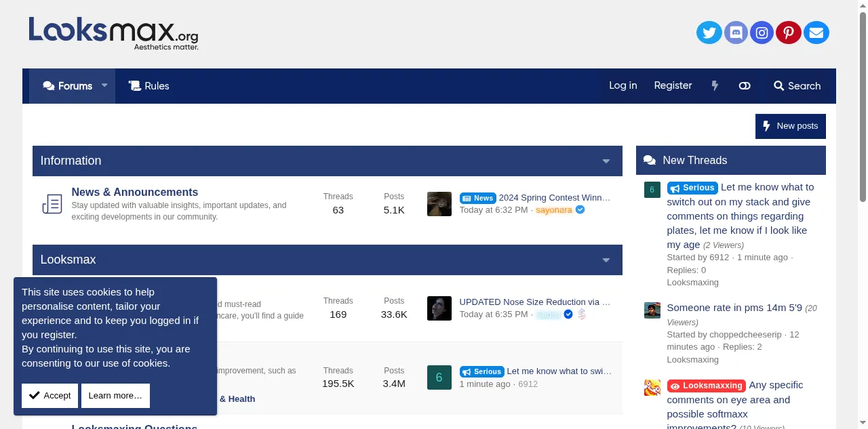Click the News & Announcements forum document icon
Image resolution: width=868 pixels, height=429 pixels.
[52, 203]
